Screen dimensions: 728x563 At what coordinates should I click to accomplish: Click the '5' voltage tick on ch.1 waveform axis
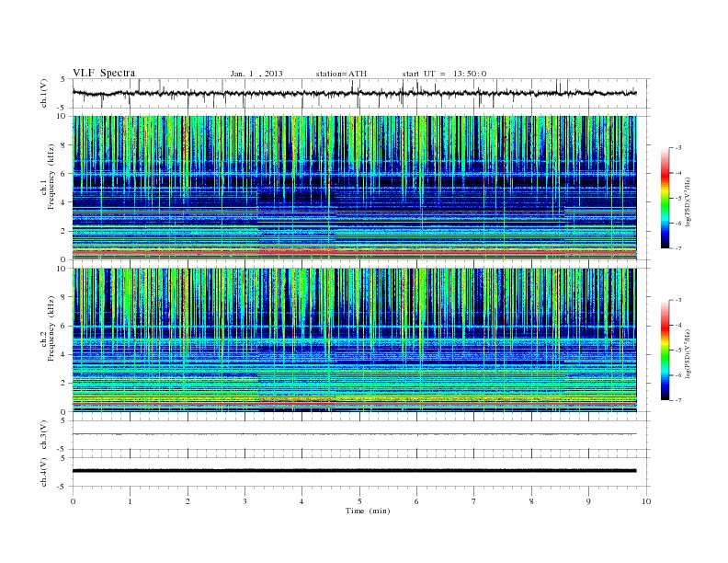coord(63,79)
